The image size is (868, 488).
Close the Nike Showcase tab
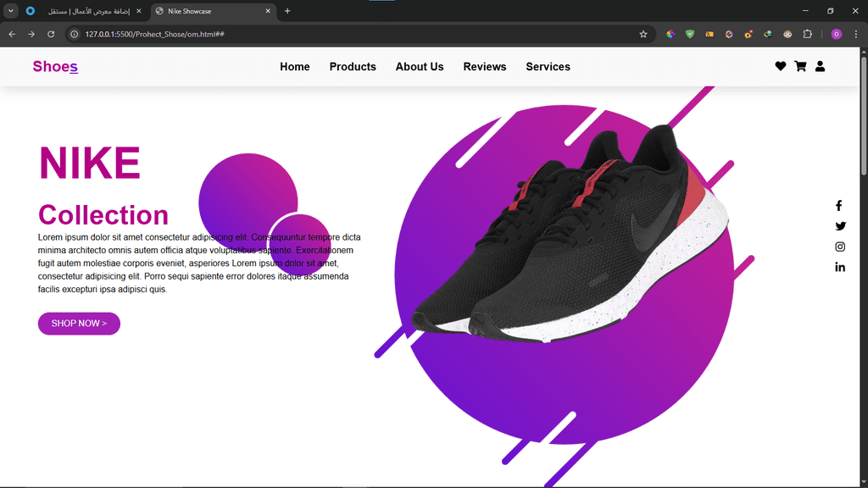pos(268,11)
